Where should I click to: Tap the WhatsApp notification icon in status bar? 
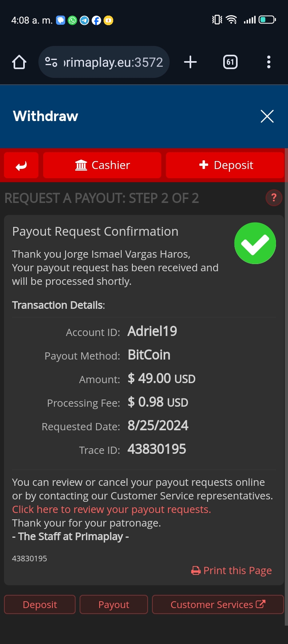pos(72,20)
